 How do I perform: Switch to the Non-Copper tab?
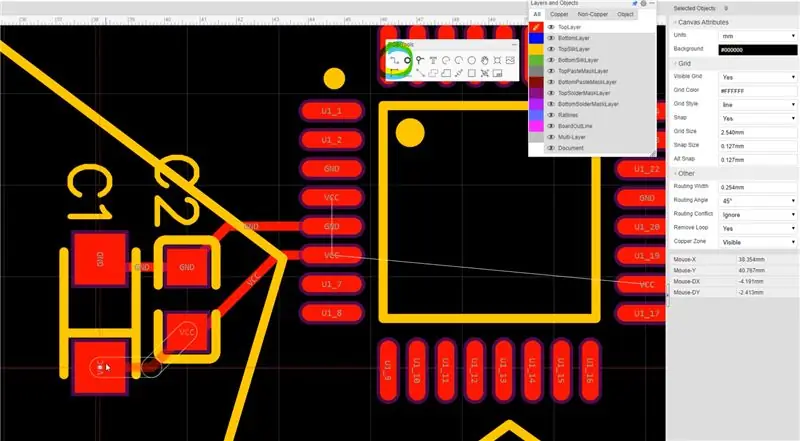point(592,14)
